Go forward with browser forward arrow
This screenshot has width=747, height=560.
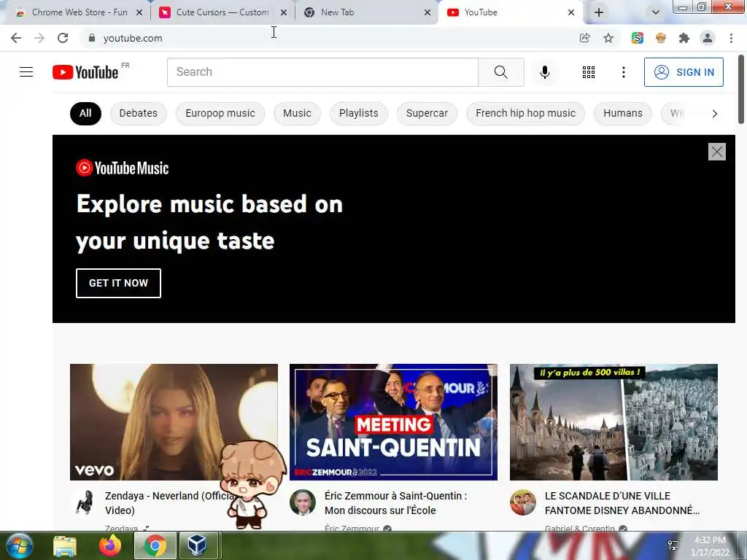(x=39, y=38)
